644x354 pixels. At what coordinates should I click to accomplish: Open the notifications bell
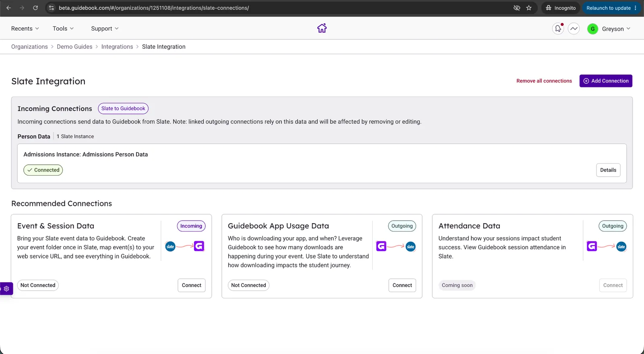pyautogui.click(x=558, y=29)
